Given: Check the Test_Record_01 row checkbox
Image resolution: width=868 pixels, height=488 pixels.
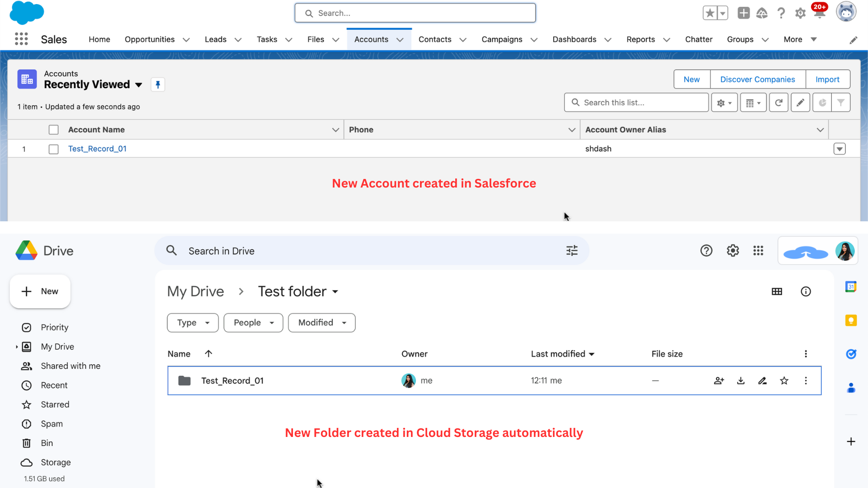Looking at the screenshot, I should [x=53, y=149].
